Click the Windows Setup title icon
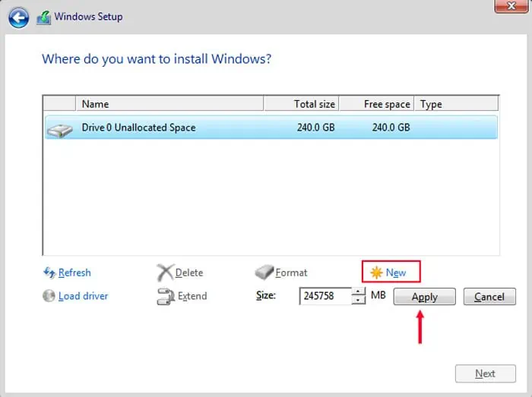 44,17
